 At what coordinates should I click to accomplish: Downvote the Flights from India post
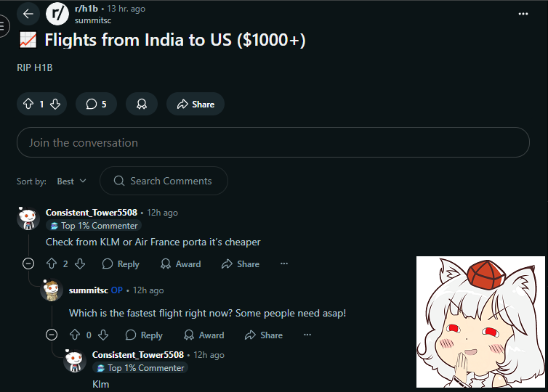pyautogui.click(x=55, y=104)
